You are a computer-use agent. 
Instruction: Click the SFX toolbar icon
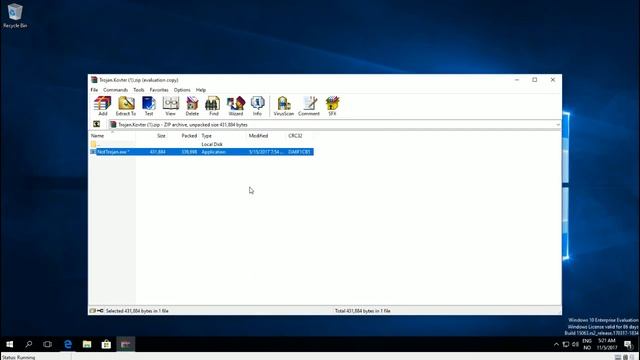click(x=332, y=106)
